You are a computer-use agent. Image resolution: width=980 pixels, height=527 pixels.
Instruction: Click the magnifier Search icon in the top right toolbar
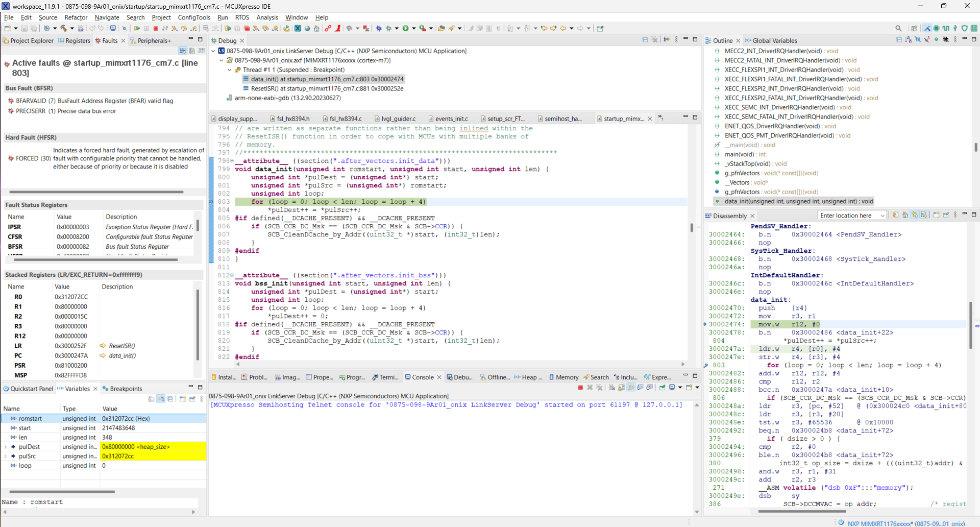(x=898, y=28)
